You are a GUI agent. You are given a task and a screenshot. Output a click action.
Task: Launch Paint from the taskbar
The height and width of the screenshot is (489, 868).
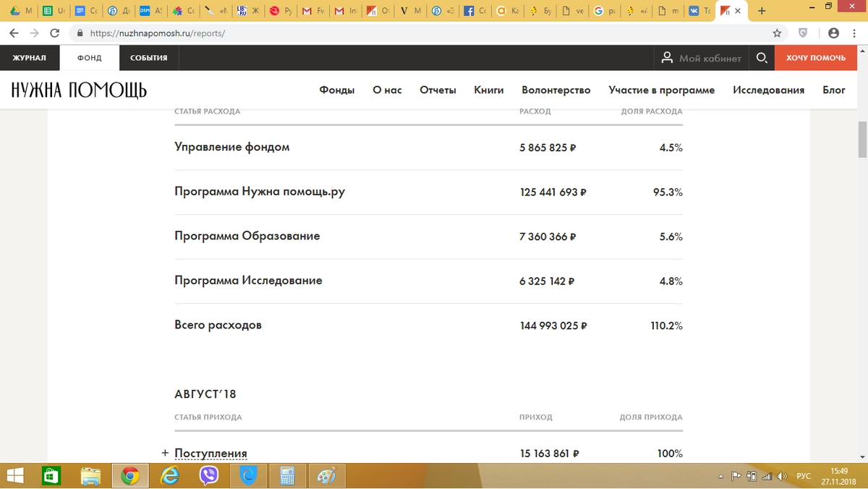click(x=326, y=475)
